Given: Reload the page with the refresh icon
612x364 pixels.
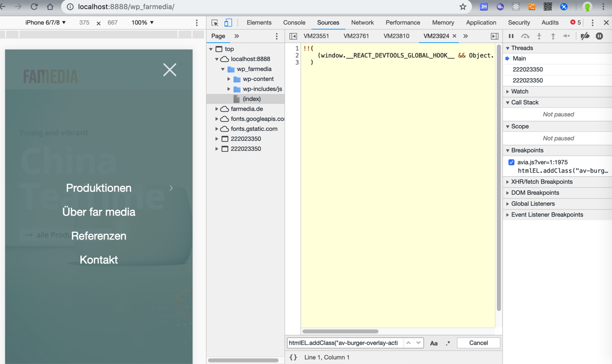Looking at the screenshot, I should click(34, 6).
